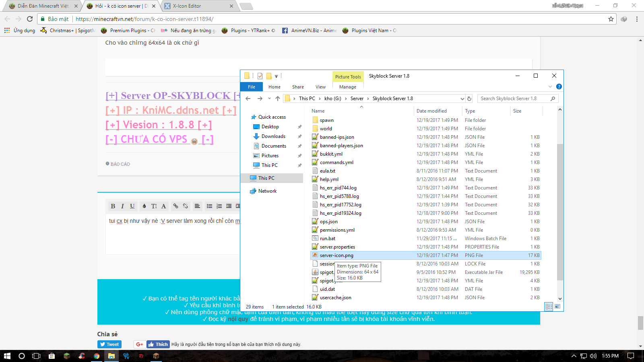Expand the Explorer ribbon chevron
The width and height of the screenshot is (644, 362).
[550, 86]
